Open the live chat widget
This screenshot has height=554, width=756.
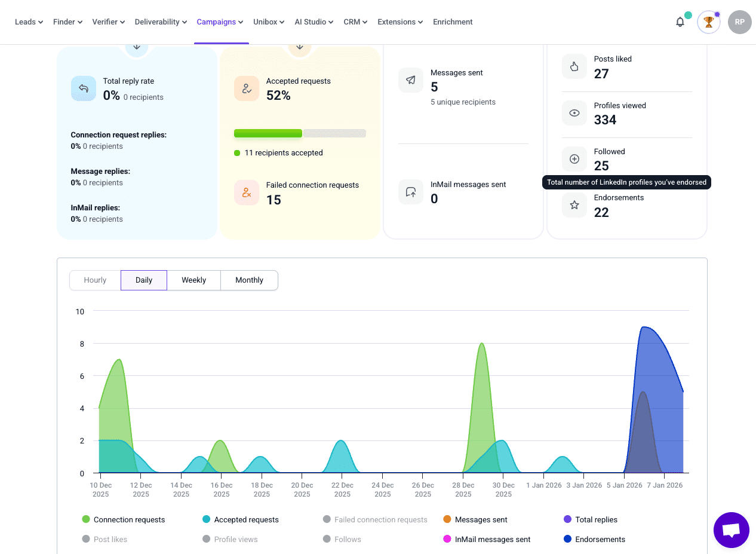coord(731,529)
